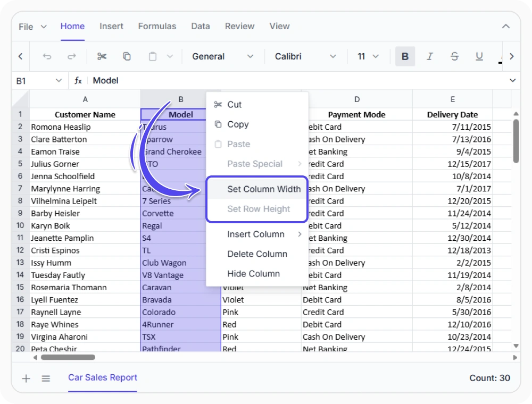Click the vertical scroll down arrow

pos(516,346)
